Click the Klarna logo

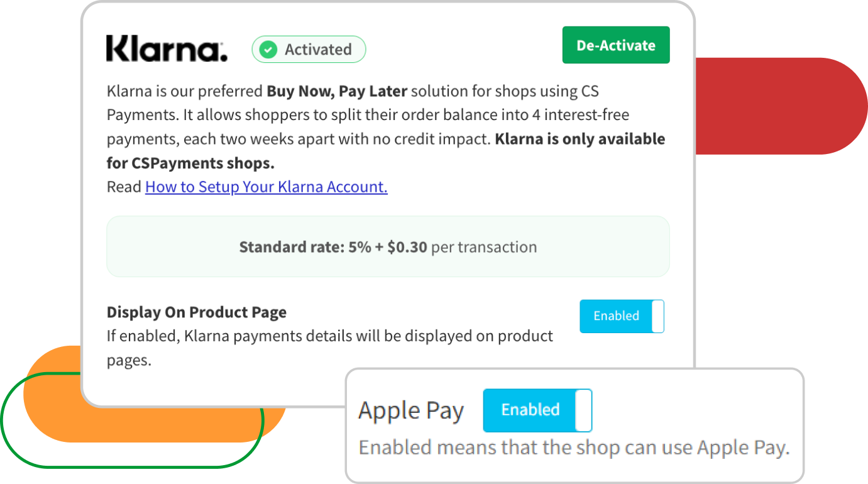click(x=167, y=49)
